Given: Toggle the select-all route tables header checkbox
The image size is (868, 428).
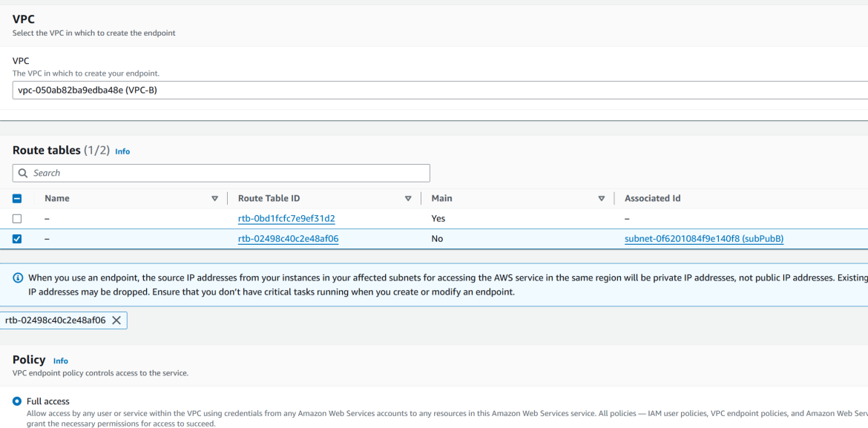Looking at the screenshot, I should [18, 198].
